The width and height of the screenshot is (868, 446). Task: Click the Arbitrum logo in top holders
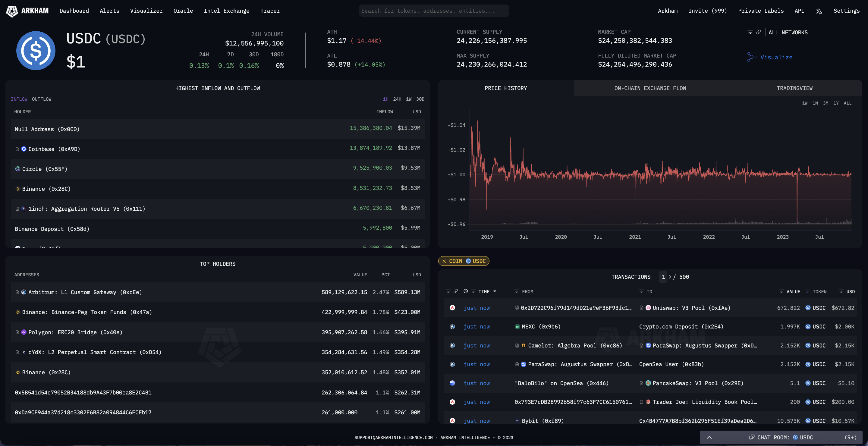click(24, 292)
